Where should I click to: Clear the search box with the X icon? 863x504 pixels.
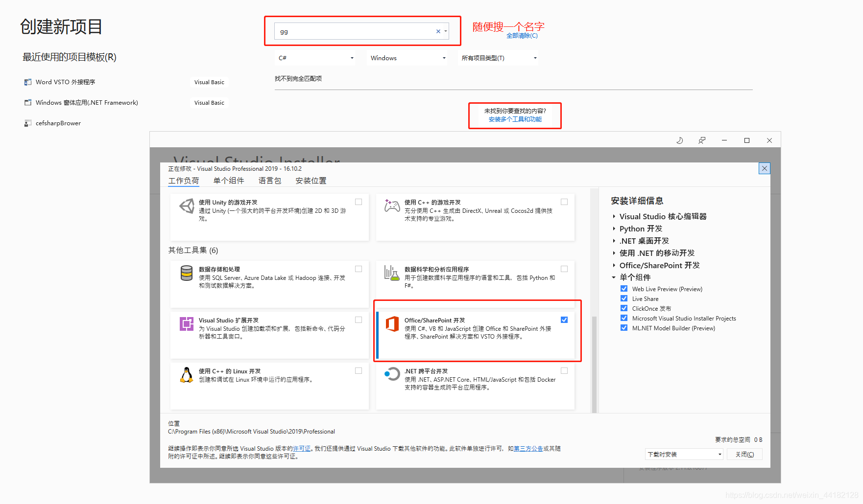point(438,31)
